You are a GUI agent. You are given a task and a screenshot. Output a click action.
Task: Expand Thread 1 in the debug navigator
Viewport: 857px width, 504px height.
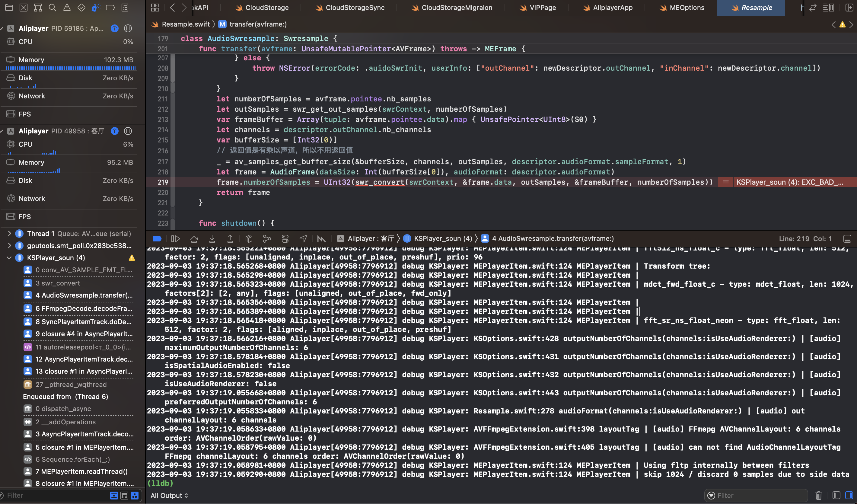9,234
